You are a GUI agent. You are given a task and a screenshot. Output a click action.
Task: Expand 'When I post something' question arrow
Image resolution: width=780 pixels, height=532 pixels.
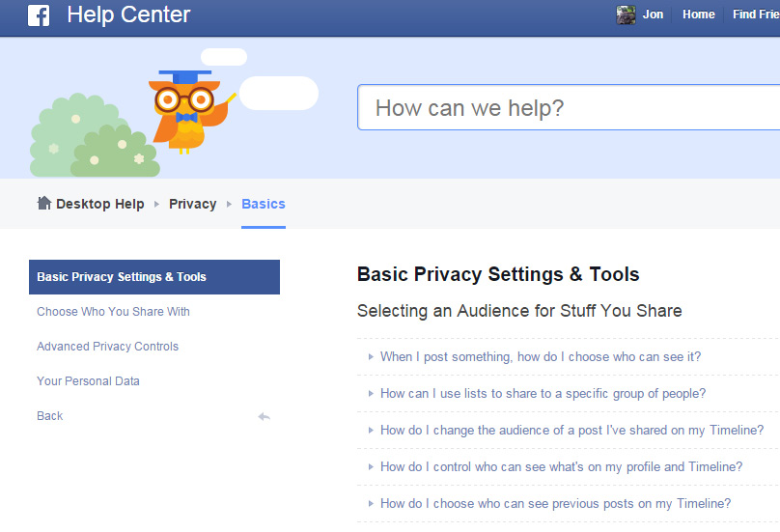pos(371,357)
